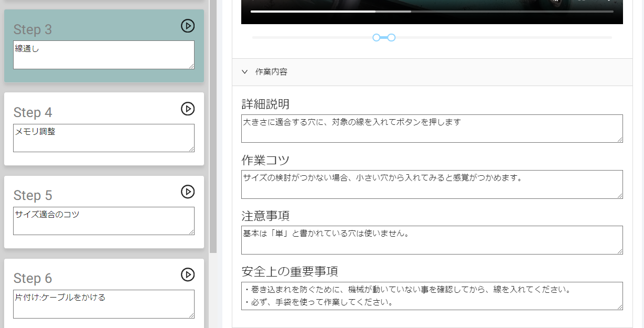Click the right handle of range slider
This screenshot has width=644, height=328.
click(x=391, y=37)
